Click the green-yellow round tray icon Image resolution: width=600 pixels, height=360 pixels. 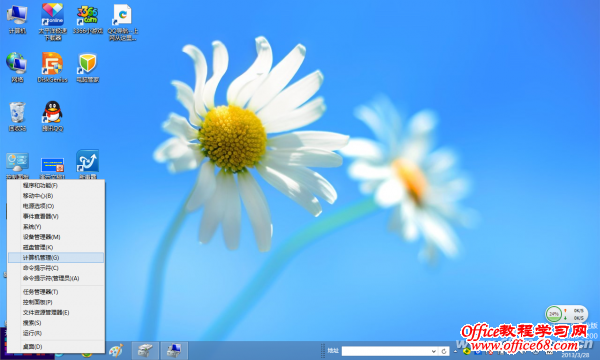point(466,351)
